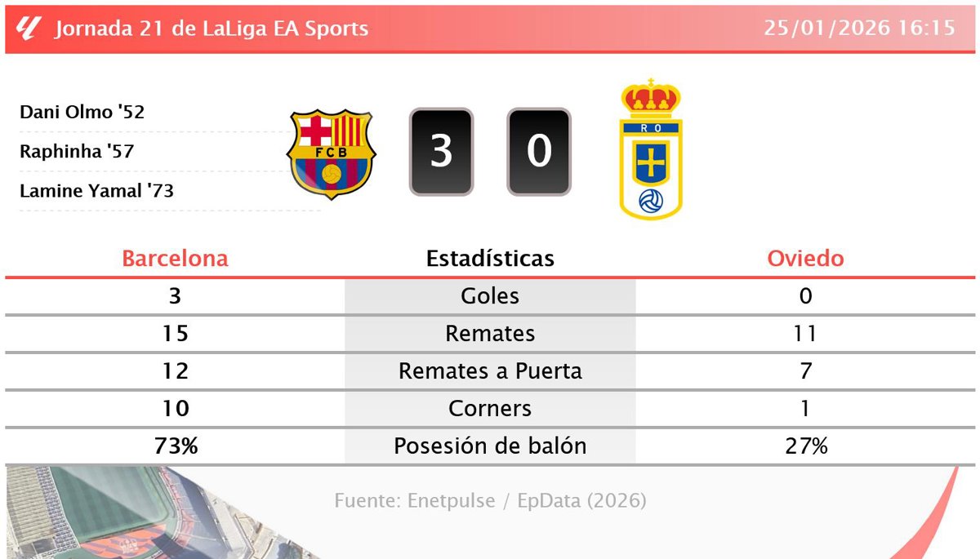Open the Fuente Enetpulse / EpData source text

[490, 500]
